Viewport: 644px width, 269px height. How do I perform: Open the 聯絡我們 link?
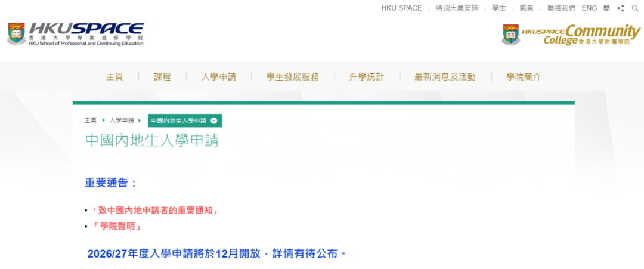[x=562, y=8]
